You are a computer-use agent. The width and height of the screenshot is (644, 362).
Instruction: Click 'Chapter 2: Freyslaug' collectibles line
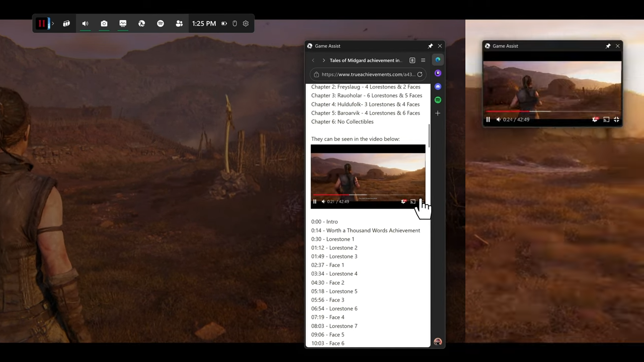tap(366, 87)
